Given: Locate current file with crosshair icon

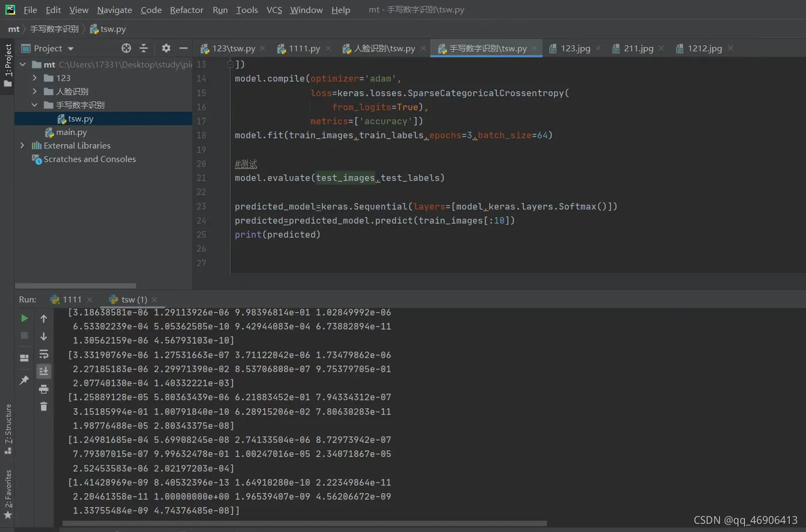Looking at the screenshot, I should (126, 48).
